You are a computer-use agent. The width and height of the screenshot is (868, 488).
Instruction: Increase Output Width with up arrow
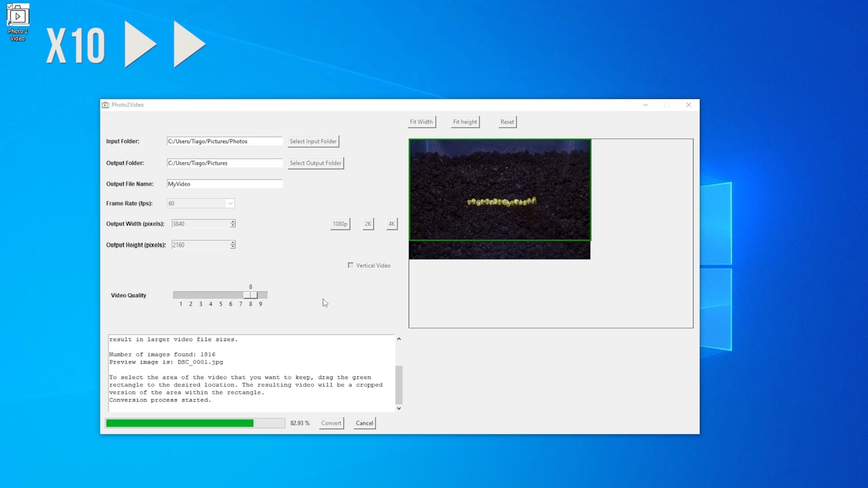(x=233, y=221)
